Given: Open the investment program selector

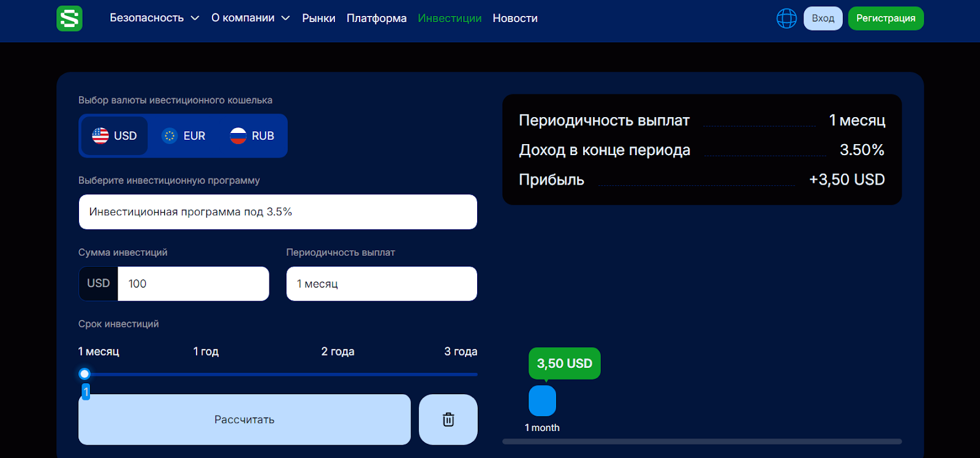Looking at the screenshot, I should tap(277, 212).
